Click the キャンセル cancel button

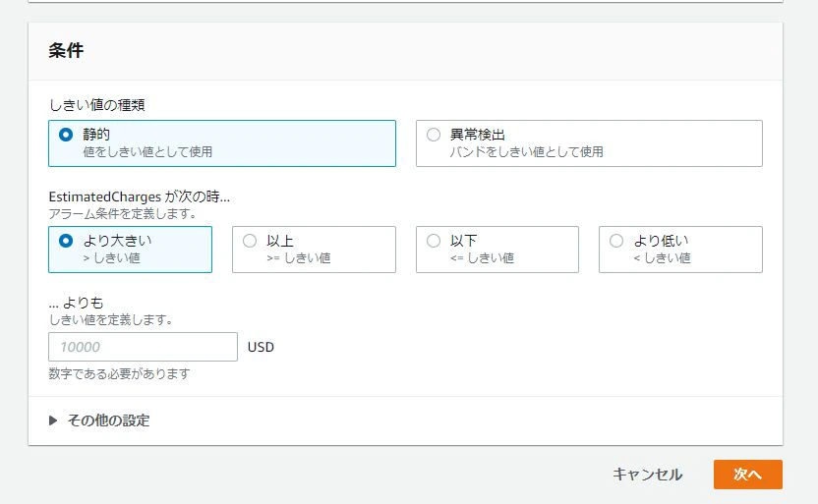(x=647, y=475)
